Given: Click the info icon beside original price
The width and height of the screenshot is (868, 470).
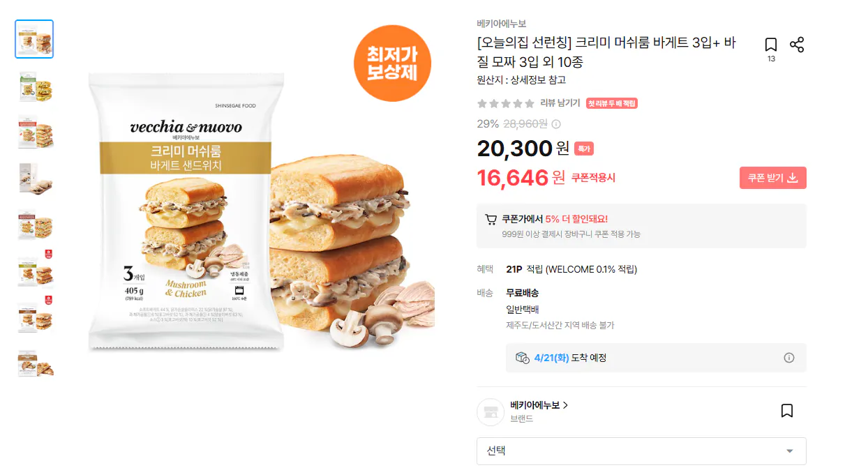Looking at the screenshot, I should [x=556, y=124].
